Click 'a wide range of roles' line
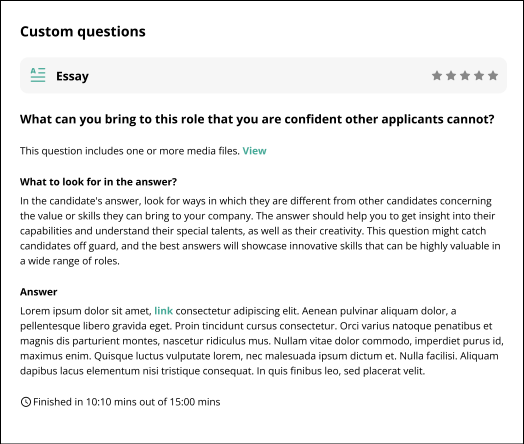 tap(70, 261)
